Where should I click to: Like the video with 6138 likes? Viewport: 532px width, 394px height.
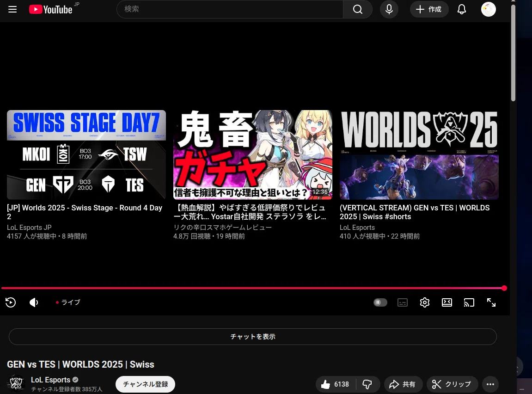[x=335, y=384]
